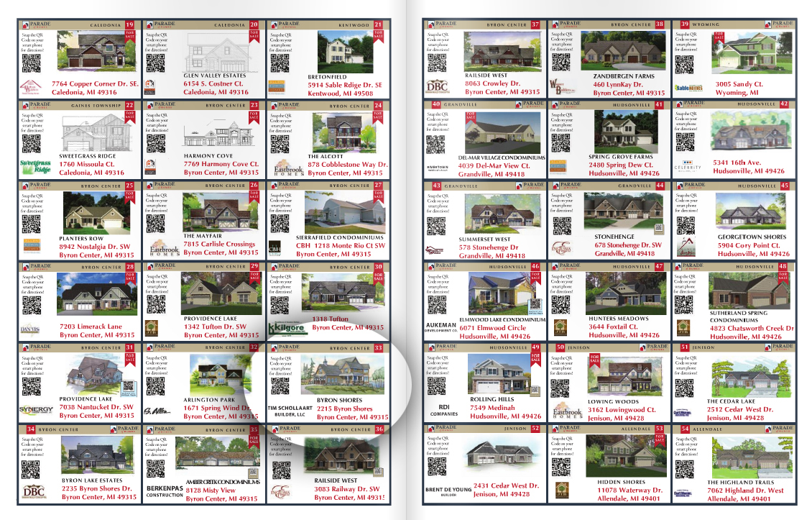Click the QR code in Sweetgrass Ridge listing

31,144
